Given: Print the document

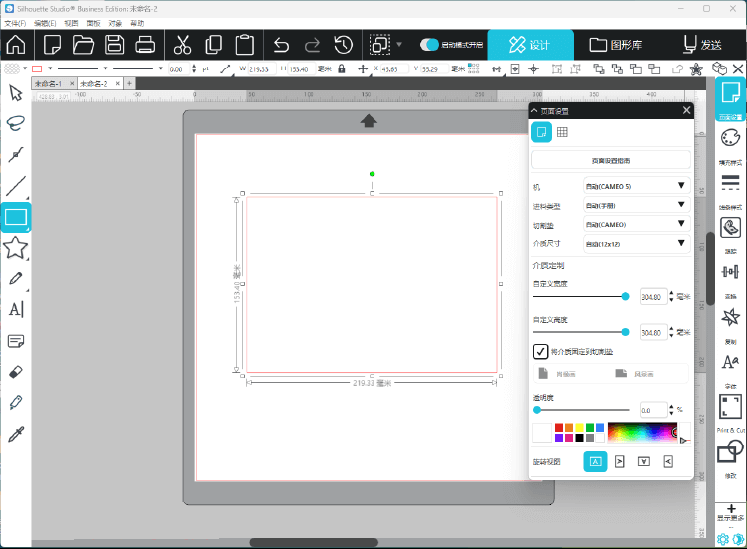Looking at the screenshot, I should pyautogui.click(x=145, y=45).
